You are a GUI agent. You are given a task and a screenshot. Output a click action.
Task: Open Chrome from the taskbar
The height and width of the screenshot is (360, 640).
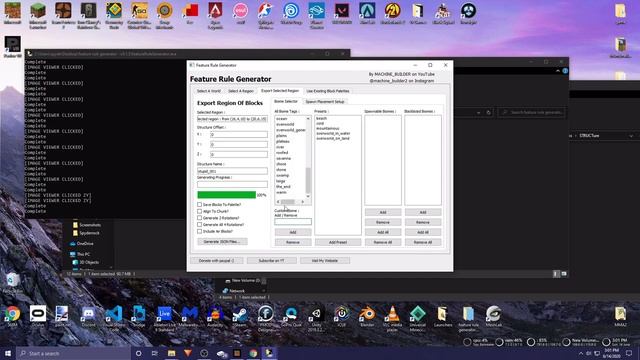[x=253, y=353]
